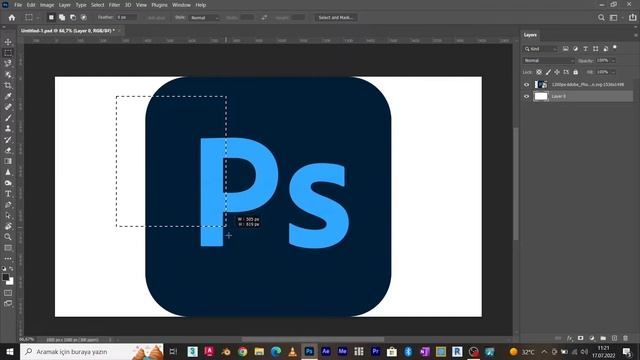Open the Fill slider arrow
The image size is (640, 360).
(613, 72)
